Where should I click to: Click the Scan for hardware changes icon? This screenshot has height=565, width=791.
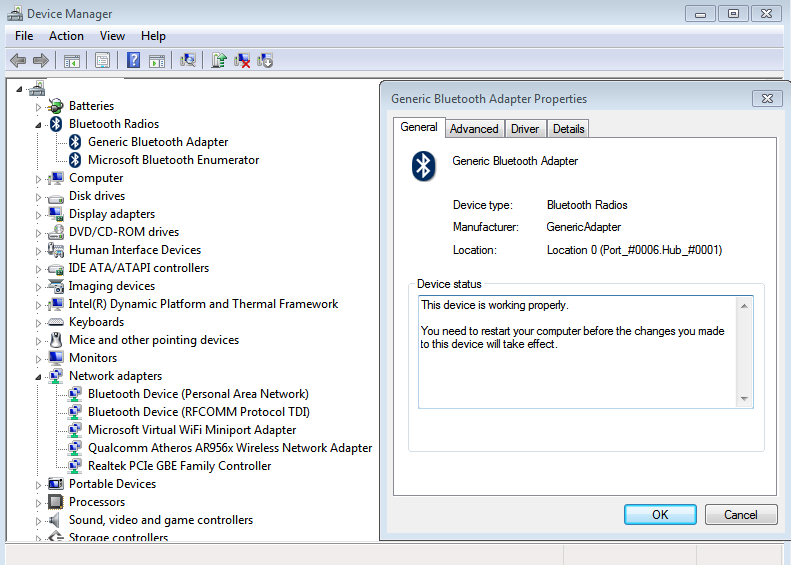(x=188, y=61)
